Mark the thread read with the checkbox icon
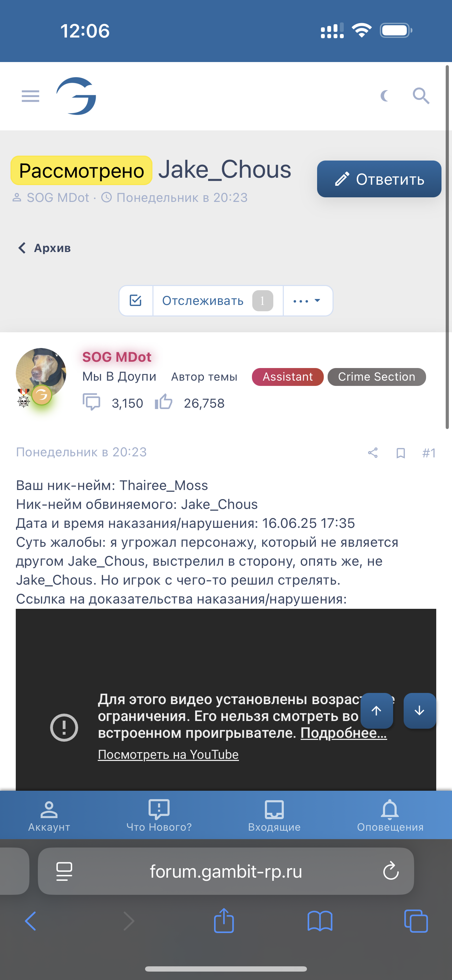This screenshot has width=452, height=980. pyautogui.click(x=136, y=300)
